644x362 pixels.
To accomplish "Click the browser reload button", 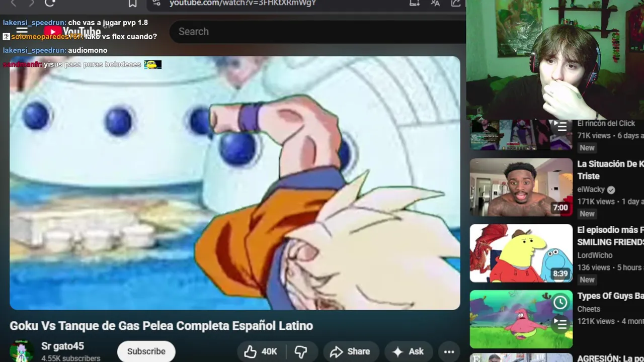I will (49, 3).
